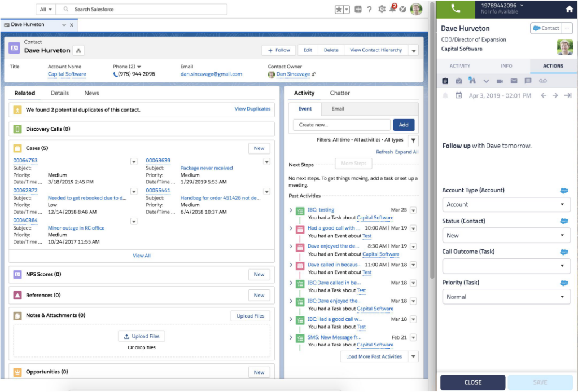Open the task briefcase action icon
Image resolution: width=578 pixels, height=392 pixels.
[459, 81]
